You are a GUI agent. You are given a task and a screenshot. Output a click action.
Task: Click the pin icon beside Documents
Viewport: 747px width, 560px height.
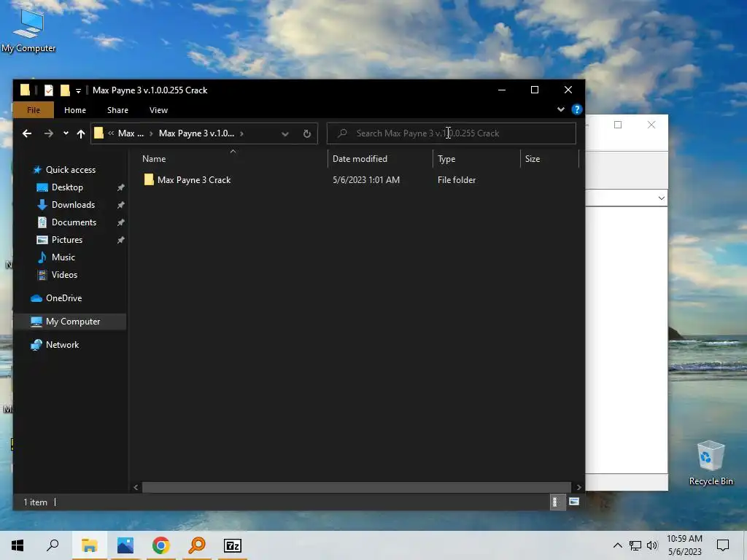click(121, 222)
